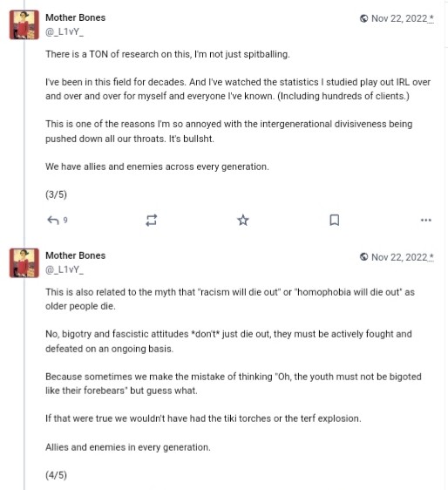Open Nov 22, 2022 timestamp of second post
The height and width of the screenshot is (490, 448).
[x=399, y=257]
